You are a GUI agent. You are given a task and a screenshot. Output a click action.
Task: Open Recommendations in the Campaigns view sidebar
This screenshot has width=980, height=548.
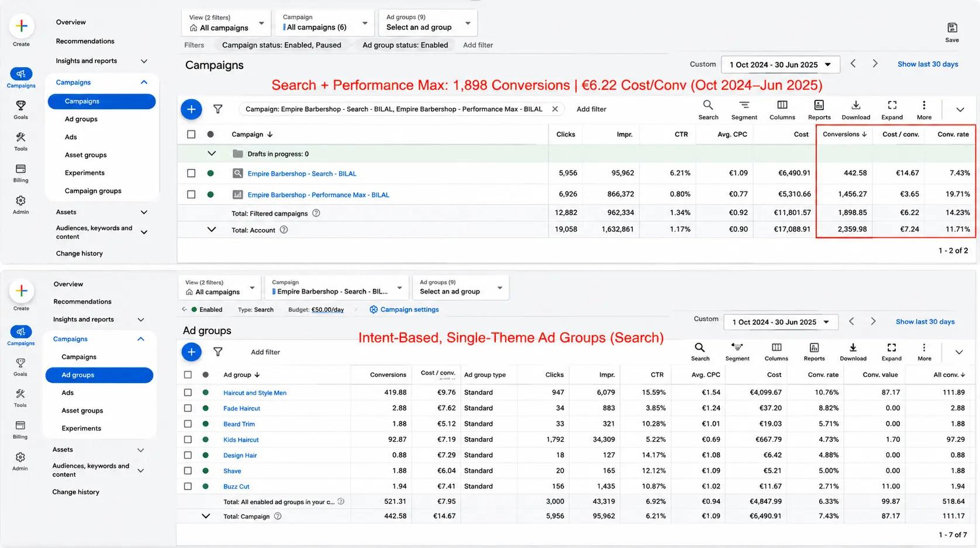pos(85,41)
